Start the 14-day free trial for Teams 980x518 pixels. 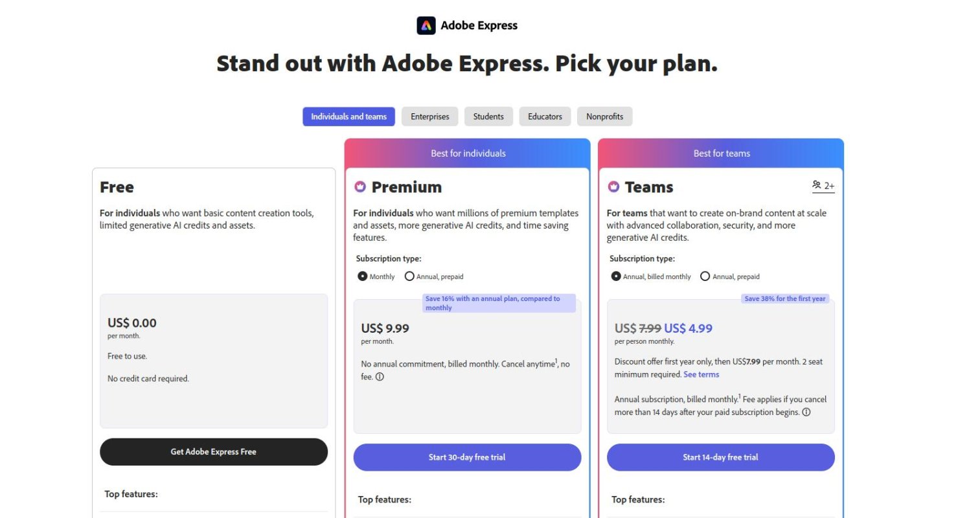(x=720, y=457)
